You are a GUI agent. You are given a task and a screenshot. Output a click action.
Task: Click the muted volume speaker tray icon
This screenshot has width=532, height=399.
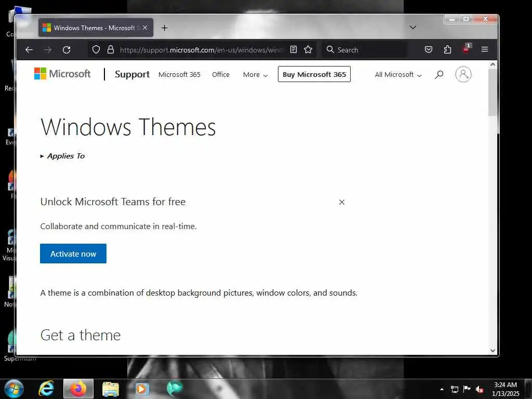click(480, 389)
